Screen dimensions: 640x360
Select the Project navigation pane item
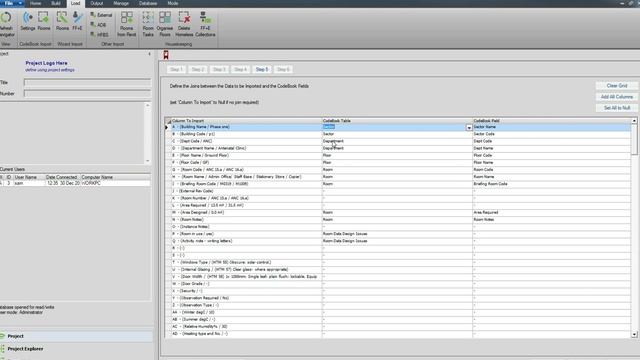76,336
